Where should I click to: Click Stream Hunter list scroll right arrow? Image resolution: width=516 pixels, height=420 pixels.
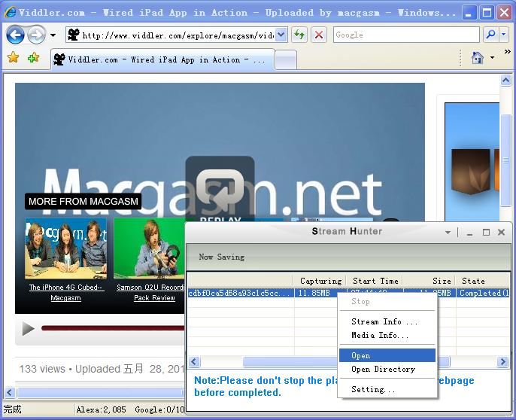coord(502,362)
